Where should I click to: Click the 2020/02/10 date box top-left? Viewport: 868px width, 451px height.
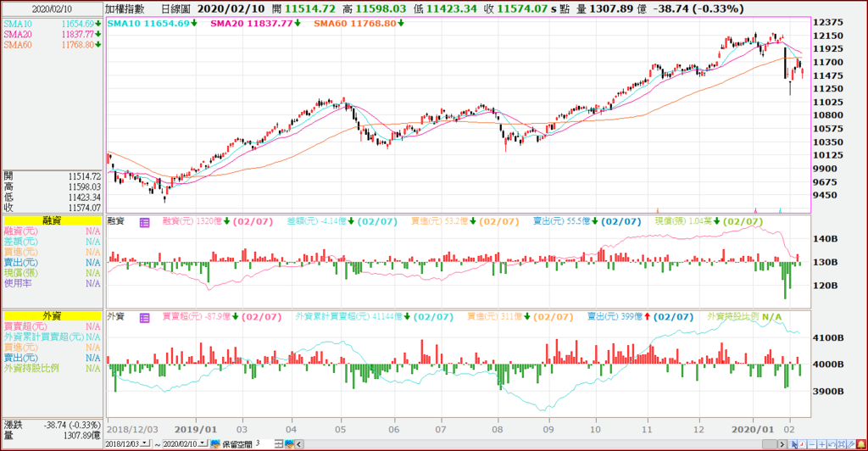pos(52,9)
